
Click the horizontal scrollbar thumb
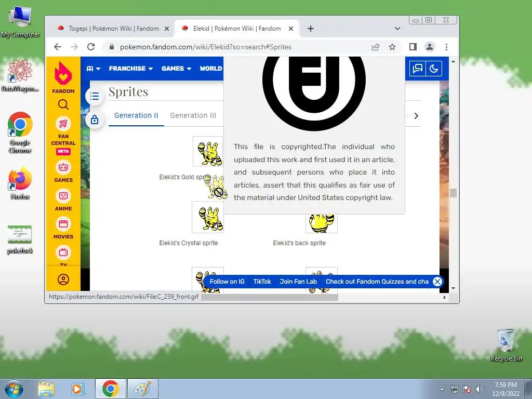pyautogui.click(x=270, y=298)
